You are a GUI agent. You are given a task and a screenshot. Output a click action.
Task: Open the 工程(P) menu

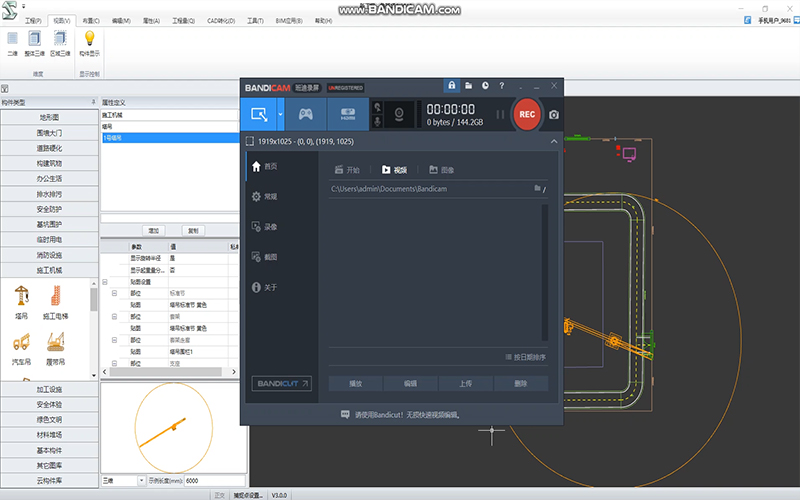click(x=33, y=21)
